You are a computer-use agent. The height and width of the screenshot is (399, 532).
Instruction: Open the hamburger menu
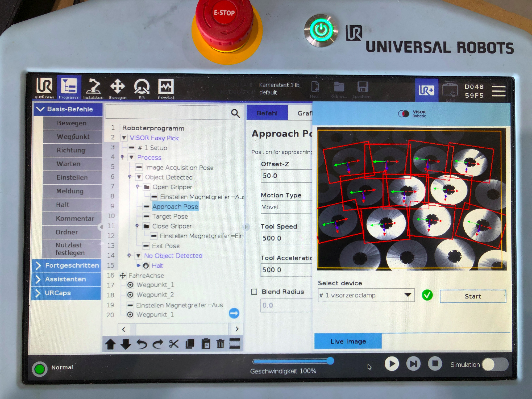click(499, 91)
